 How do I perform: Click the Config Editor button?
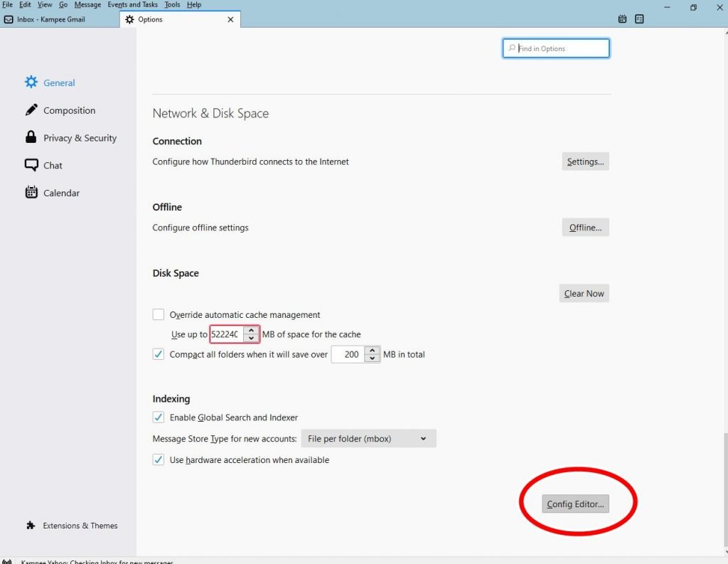[575, 504]
